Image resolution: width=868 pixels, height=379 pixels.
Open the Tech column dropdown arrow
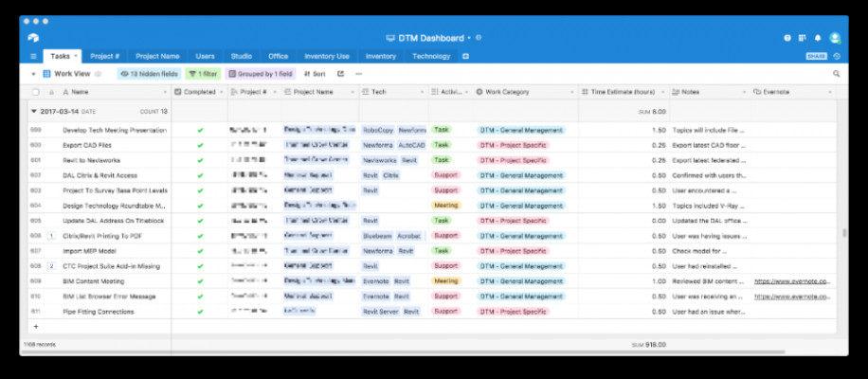tap(422, 93)
